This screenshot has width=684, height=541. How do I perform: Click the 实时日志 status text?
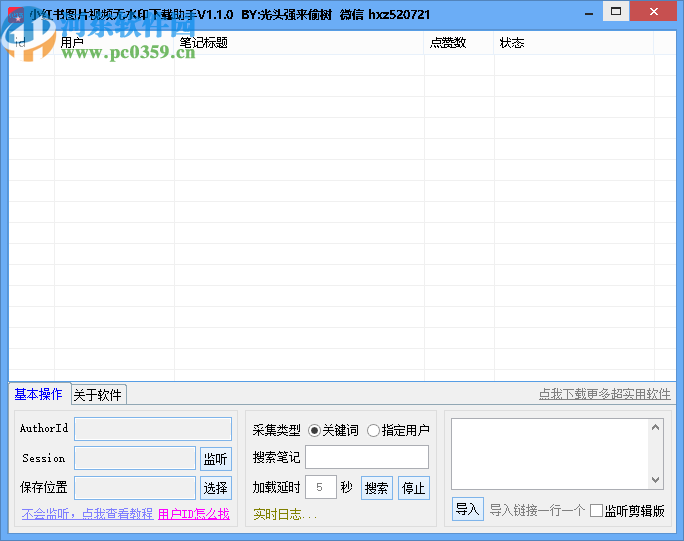click(285, 514)
